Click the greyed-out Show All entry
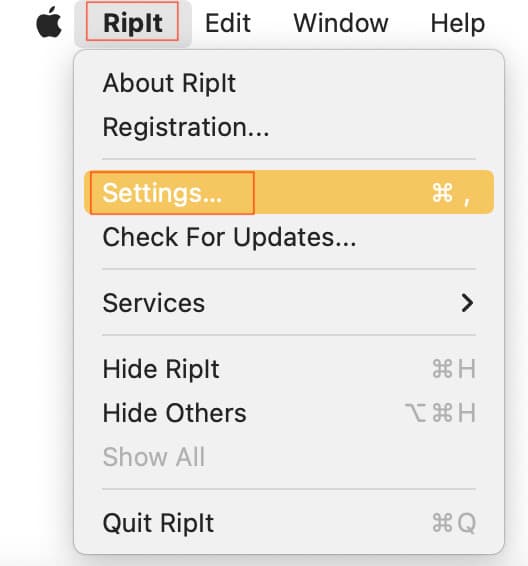 point(289,457)
